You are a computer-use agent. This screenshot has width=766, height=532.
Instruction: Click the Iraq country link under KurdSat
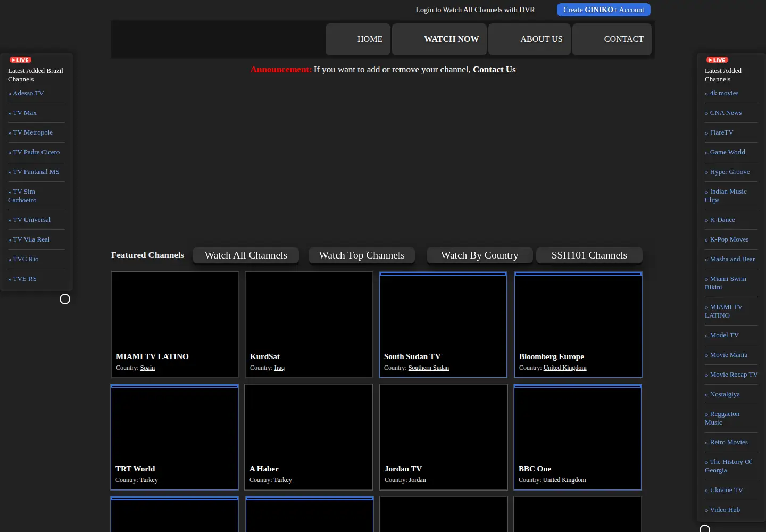coord(279,368)
